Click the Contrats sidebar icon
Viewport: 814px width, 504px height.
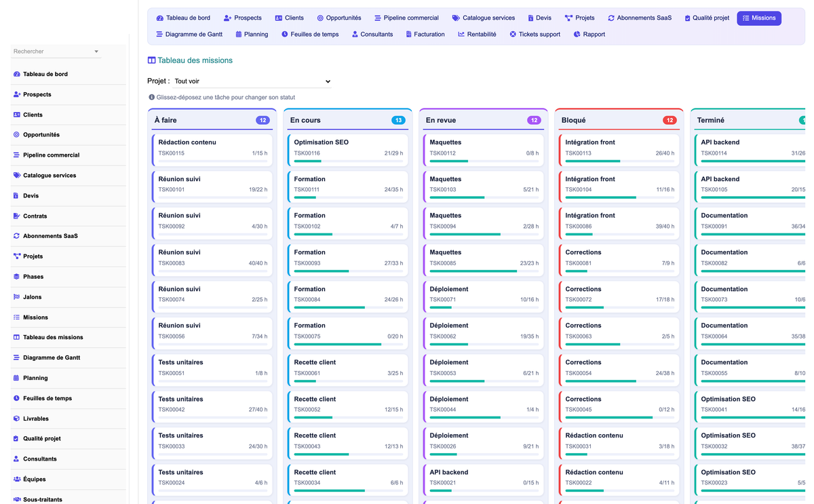point(17,216)
